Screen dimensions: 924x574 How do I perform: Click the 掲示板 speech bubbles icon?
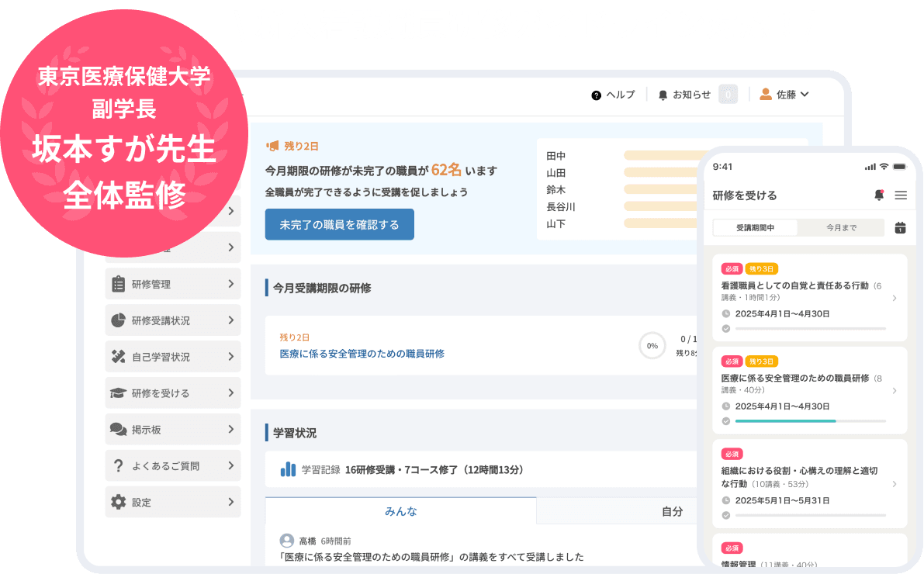point(119,430)
